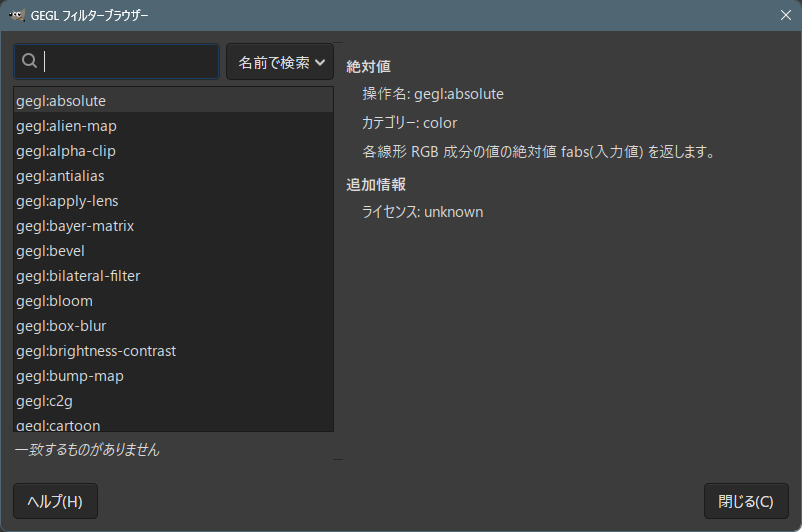802x532 pixels.
Task: Select gegl:bloom filter
Action: click(54, 301)
